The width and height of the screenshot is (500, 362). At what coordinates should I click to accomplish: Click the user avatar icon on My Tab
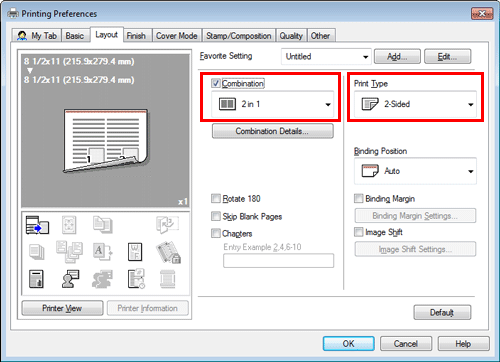click(22, 36)
